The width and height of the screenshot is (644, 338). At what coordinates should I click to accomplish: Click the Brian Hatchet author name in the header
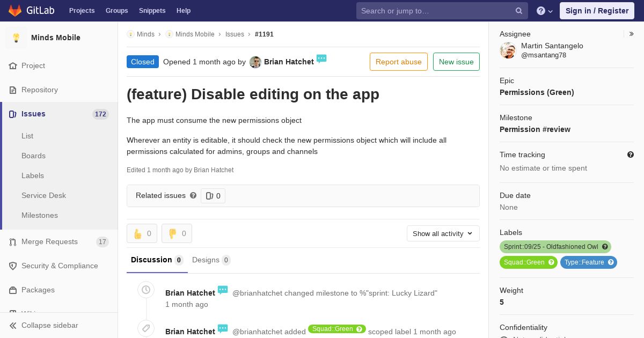289,62
